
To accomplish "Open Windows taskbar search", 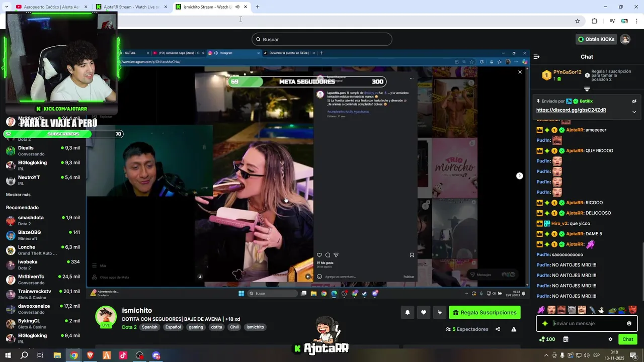I will tap(24, 355).
